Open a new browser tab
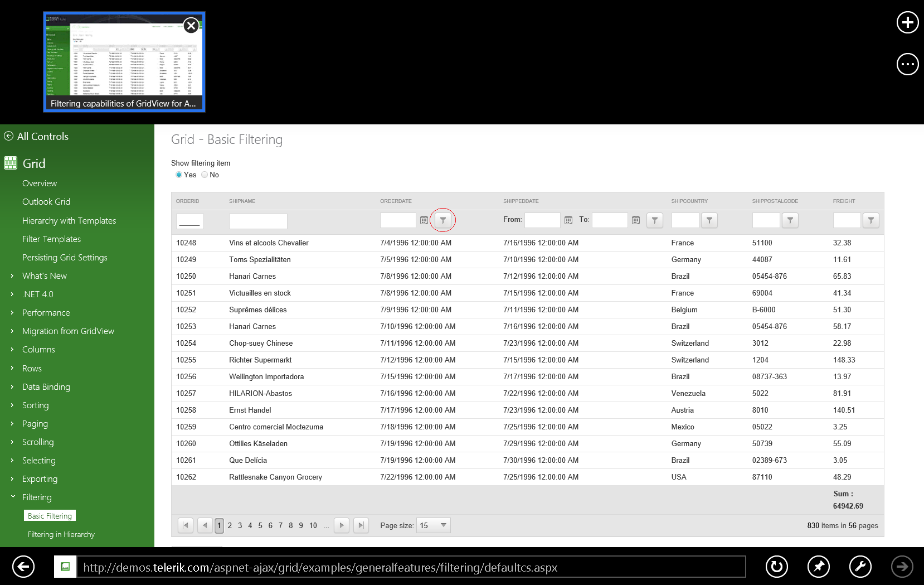The width and height of the screenshot is (924, 585). coord(907,22)
